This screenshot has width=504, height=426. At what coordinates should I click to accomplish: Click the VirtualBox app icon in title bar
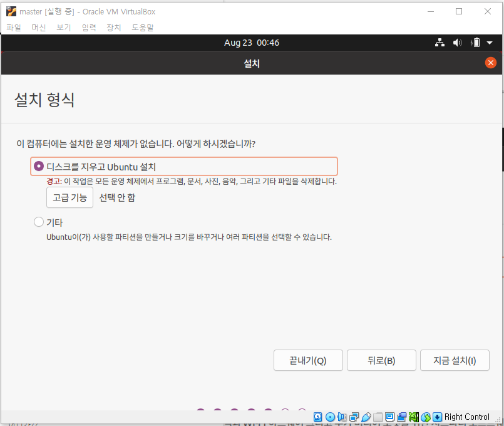[11, 11]
